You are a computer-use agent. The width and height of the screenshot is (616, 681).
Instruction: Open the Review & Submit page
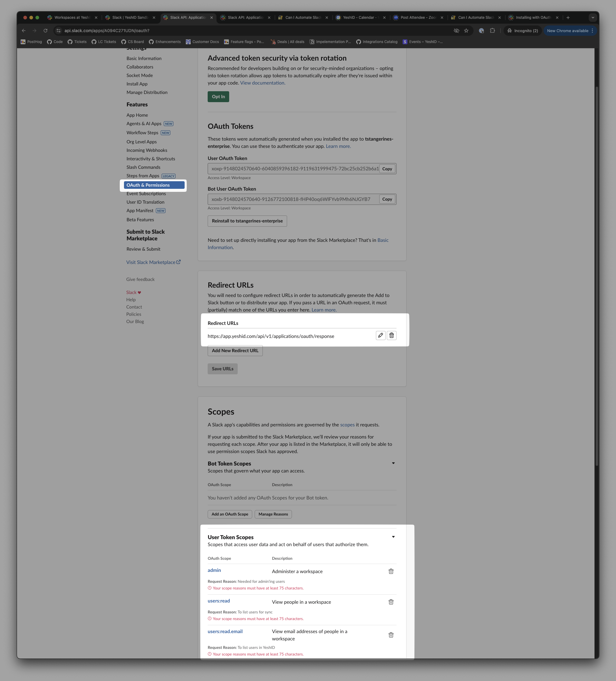coord(143,249)
